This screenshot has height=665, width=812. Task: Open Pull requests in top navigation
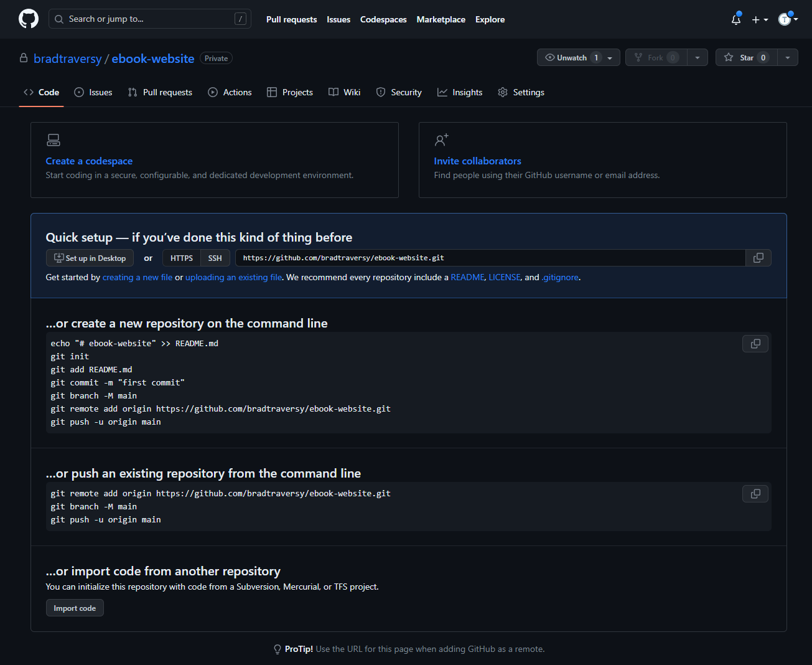[291, 19]
